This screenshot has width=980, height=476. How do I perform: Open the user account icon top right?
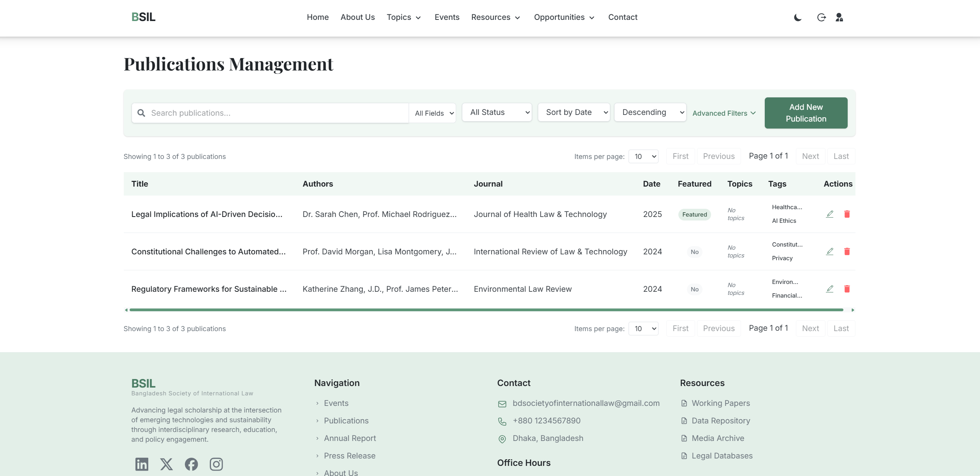839,18
